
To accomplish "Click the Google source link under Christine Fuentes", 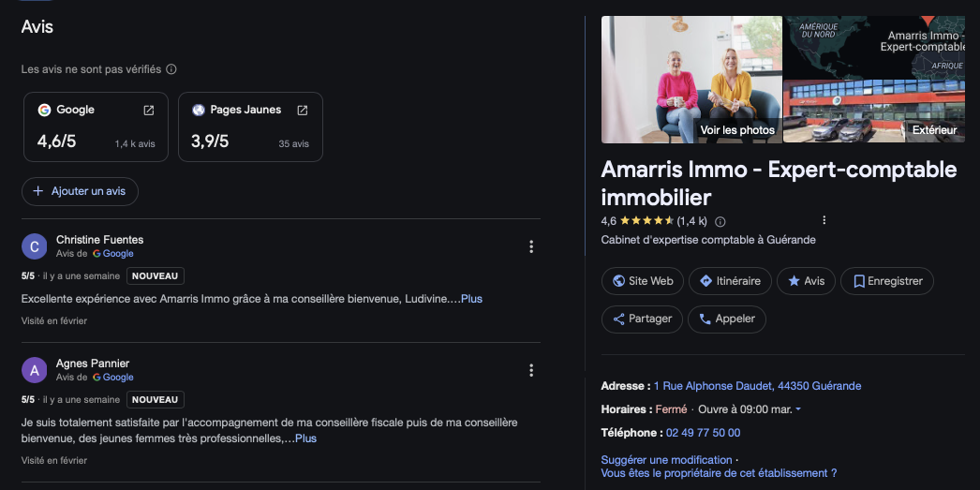I will point(113,254).
